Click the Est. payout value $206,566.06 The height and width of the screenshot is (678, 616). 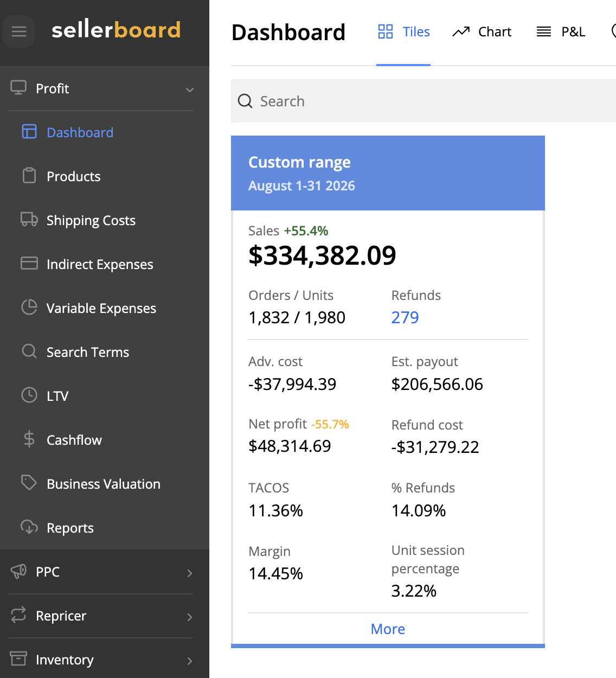pos(437,384)
